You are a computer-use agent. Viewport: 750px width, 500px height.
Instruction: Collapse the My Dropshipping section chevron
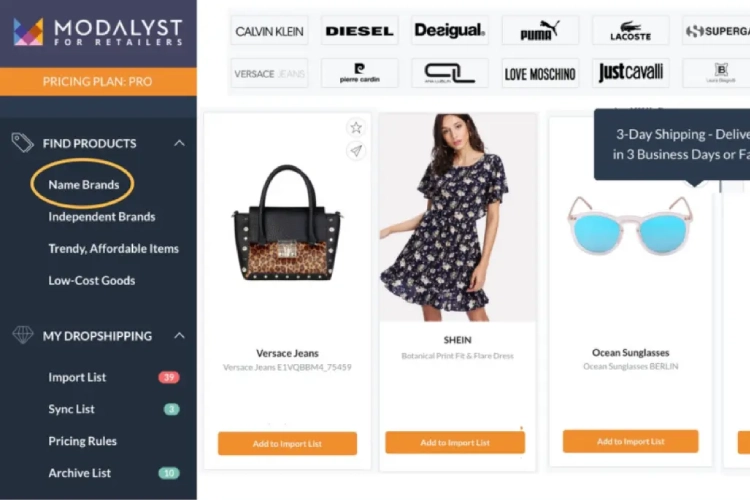click(179, 336)
